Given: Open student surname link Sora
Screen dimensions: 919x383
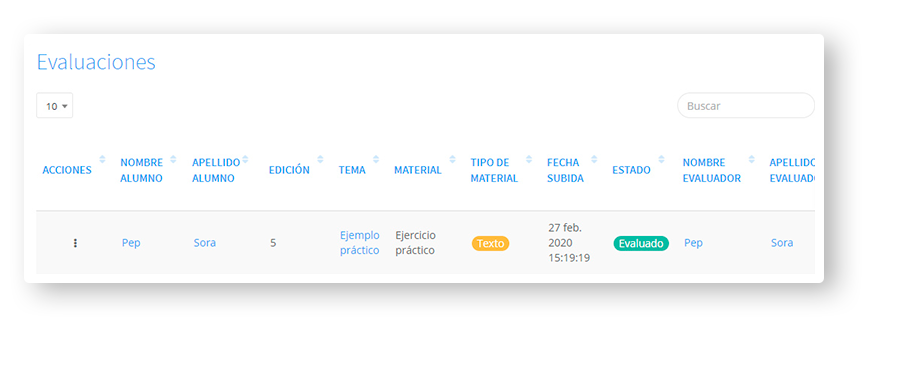Looking at the screenshot, I should click(205, 243).
